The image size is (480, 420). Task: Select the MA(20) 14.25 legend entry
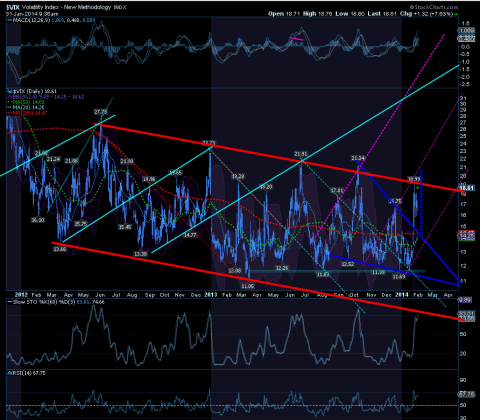tap(26, 107)
